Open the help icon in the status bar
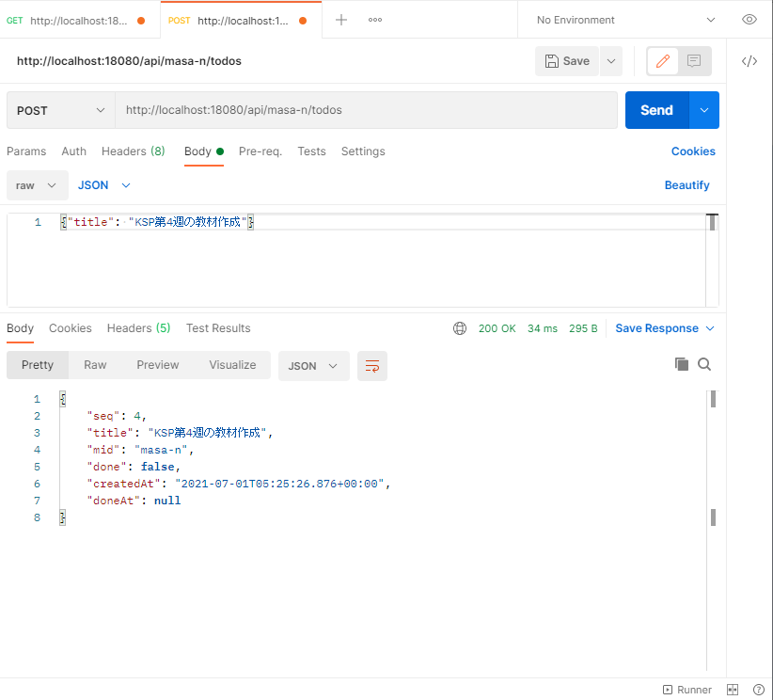This screenshot has height=700, width=773. tap(758, 690)
